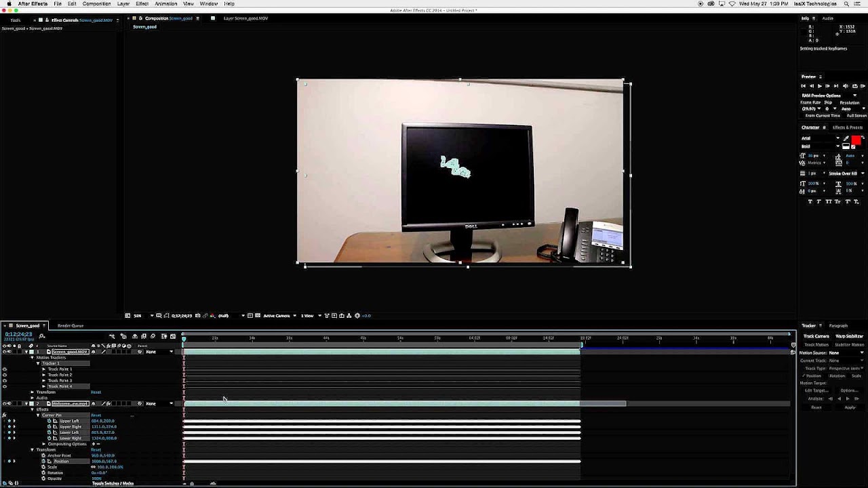Click the Analyze Forward arrow in Tracker panel
868x488 pixels.
[x=848, y=398]
